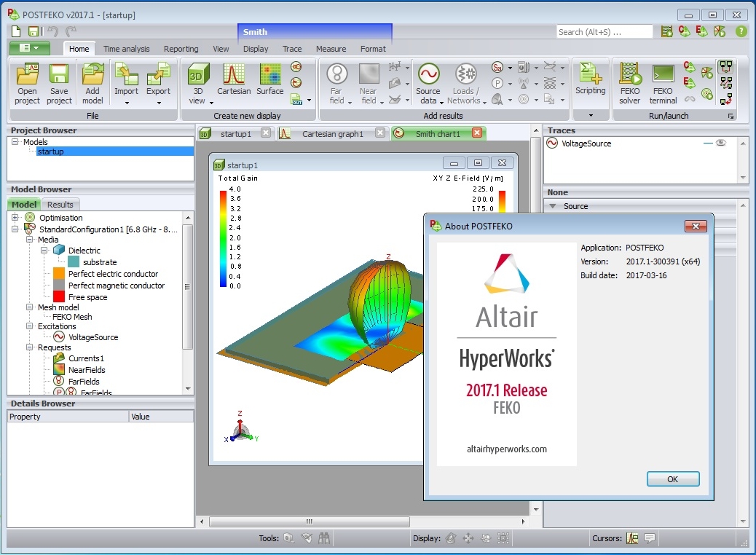
Task: Select the NearFields request item
Action: [x=87, y=370]
